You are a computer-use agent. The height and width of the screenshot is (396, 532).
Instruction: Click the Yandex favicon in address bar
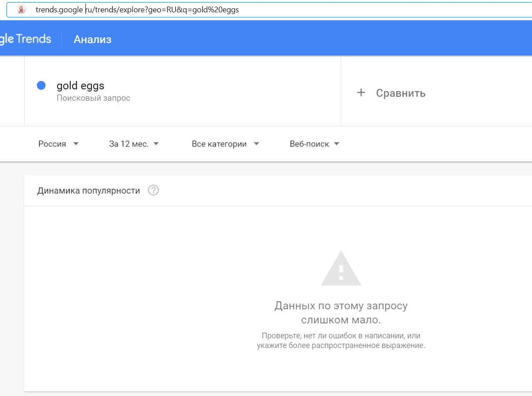click(x=21, y=10)
